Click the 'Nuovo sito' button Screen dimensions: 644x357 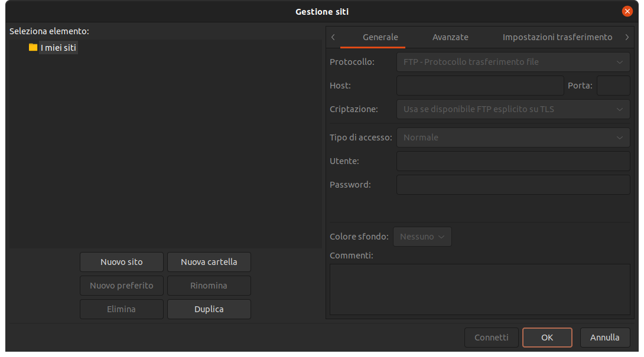[121, 262]
